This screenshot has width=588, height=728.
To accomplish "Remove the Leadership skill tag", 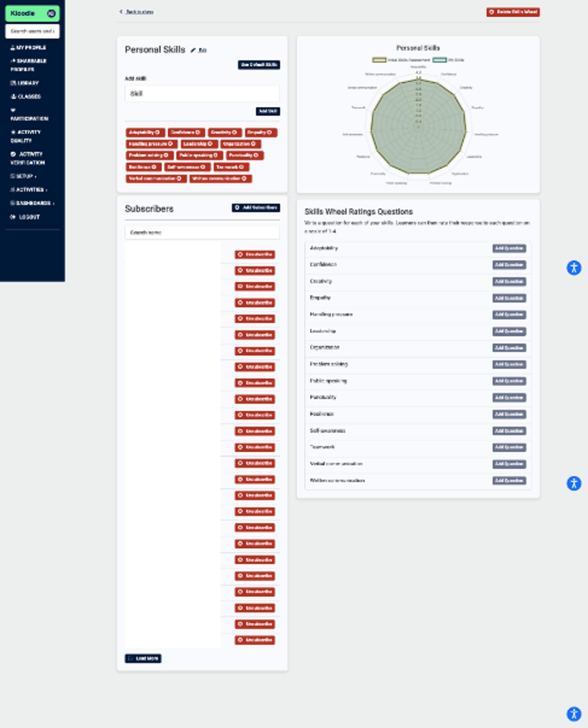I will pos(210,144).
